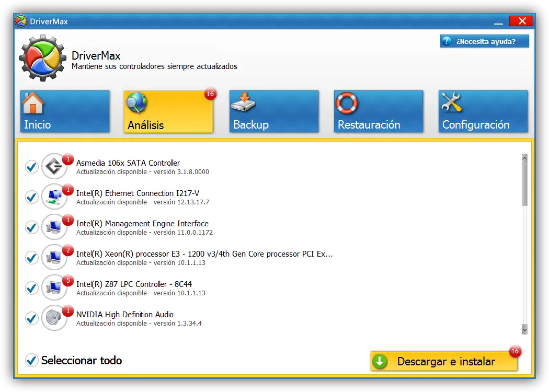Viewport: 549px width, 392px height.
Task: Click the DriverMax gear logo
Action: 43,57
